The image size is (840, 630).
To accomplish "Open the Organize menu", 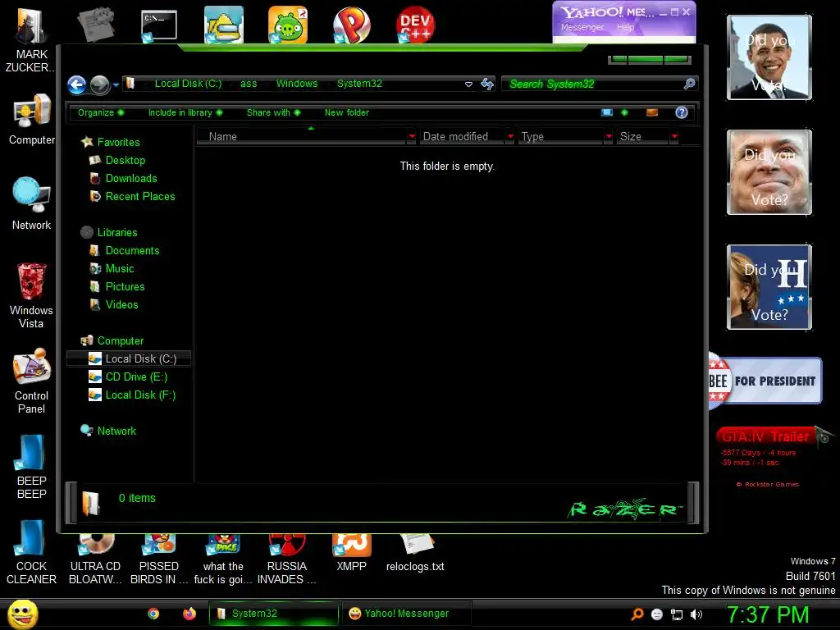I will tap(101, 112).
